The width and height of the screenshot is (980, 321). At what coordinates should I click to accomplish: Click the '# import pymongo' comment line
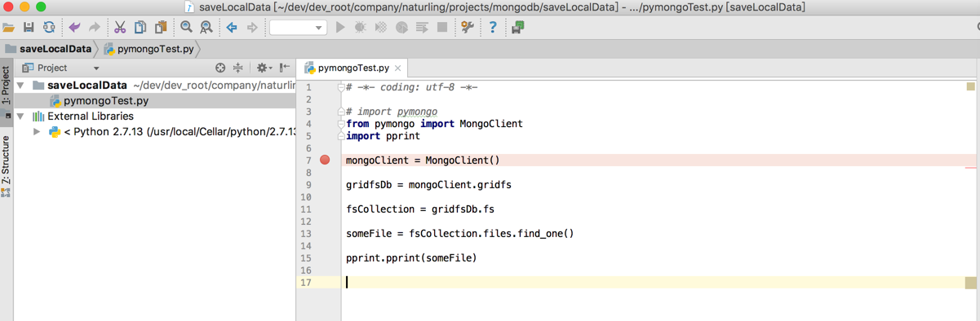coord(392,112)
